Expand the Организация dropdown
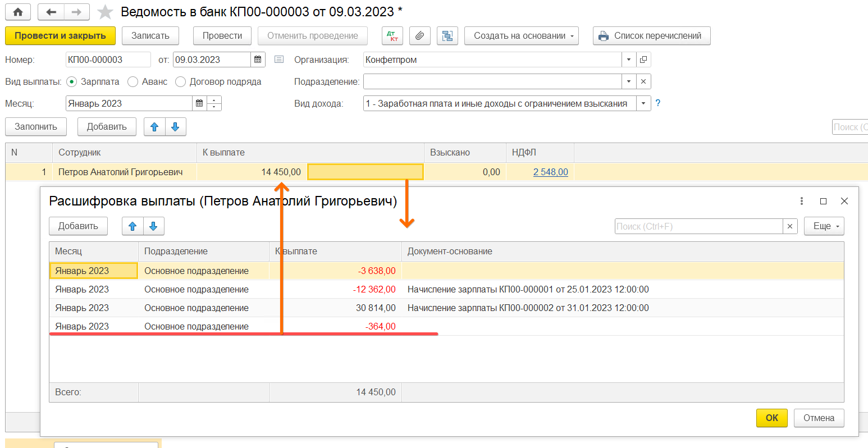 pos(629,60)
